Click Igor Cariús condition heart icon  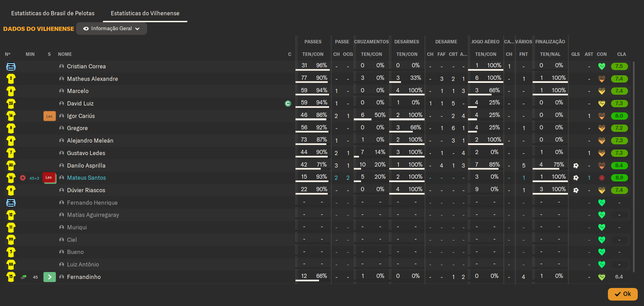(x=602, y=116)
